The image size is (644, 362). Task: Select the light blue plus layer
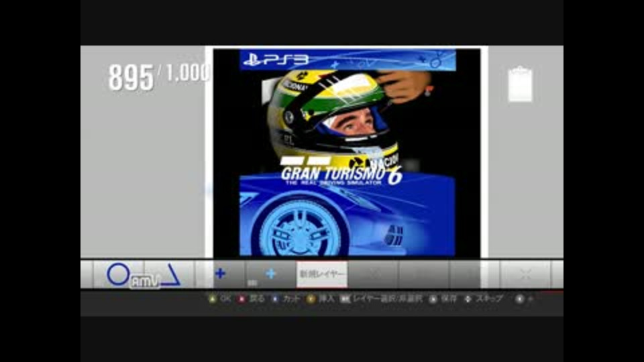pyautogui.click(x=271, y=274)
